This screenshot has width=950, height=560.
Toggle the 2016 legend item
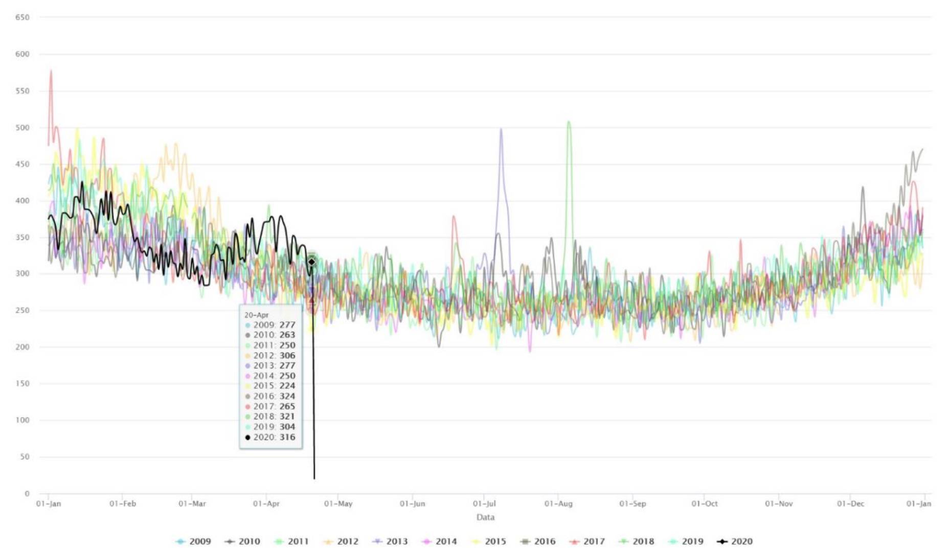point(538,542)
